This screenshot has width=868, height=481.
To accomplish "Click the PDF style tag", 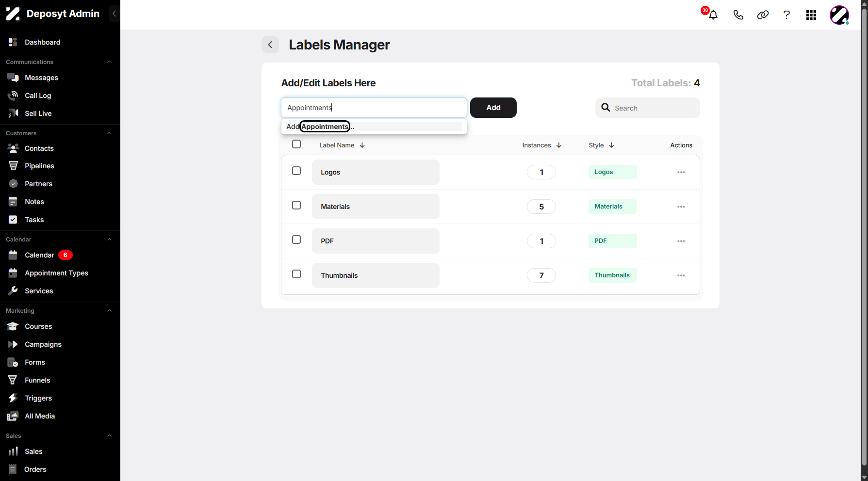I will click(613, 241).
